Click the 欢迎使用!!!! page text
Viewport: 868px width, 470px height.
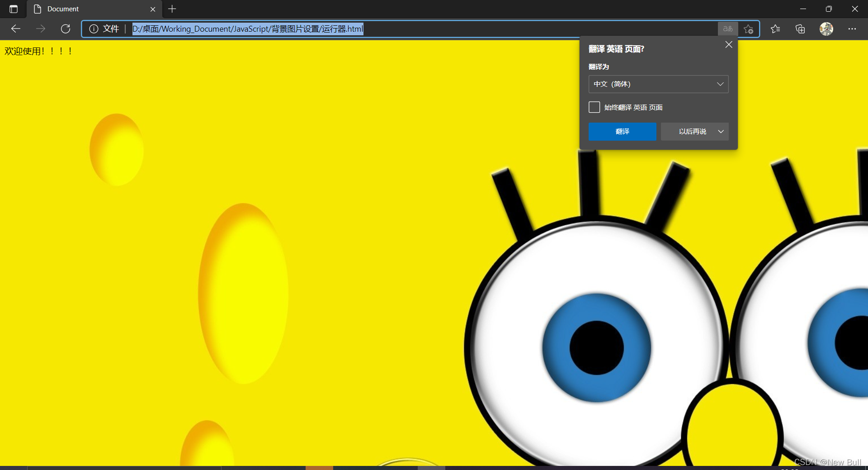38,51
